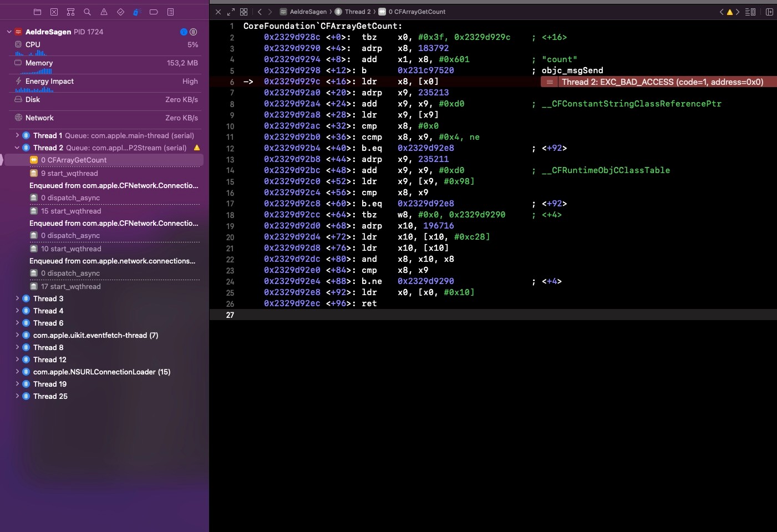Click Thread 2 in the jump bar
The height and width of the screenshot is (532, 777).
click(357, 12)
